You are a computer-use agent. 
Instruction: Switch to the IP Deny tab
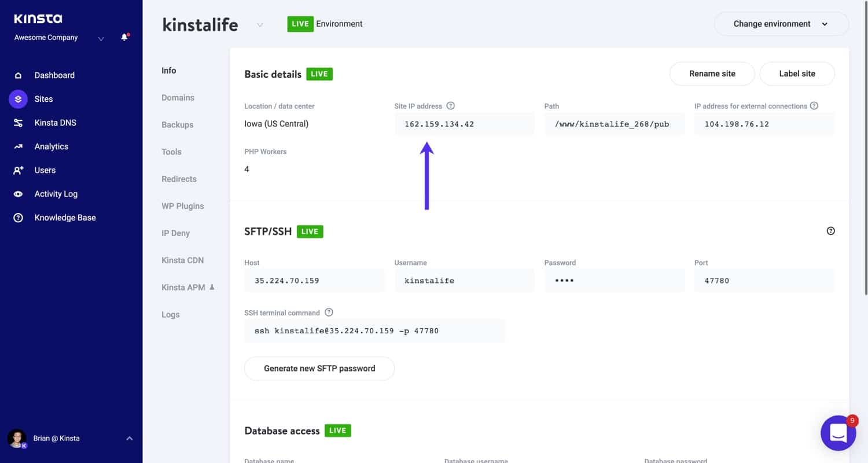(175, 233)
